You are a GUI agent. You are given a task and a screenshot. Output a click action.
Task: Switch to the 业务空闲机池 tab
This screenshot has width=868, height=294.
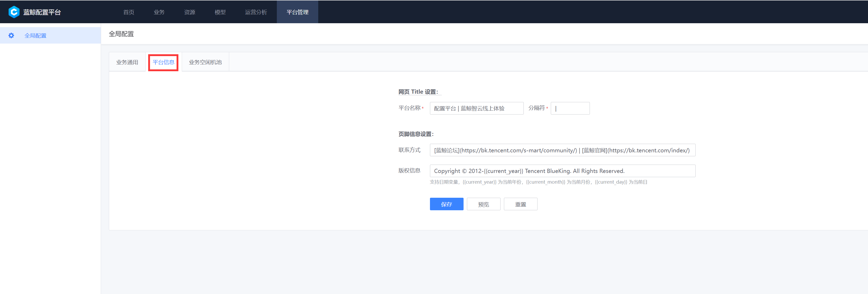(205, 62)
